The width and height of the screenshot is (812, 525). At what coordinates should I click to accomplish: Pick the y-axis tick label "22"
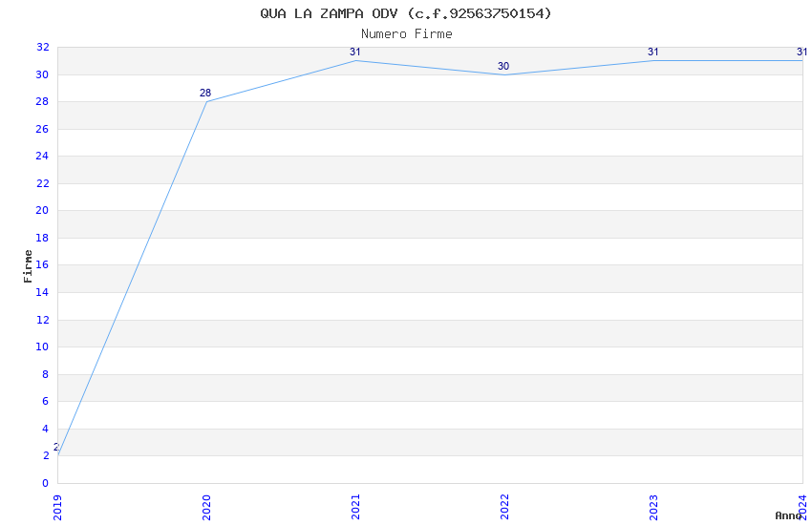42,183
